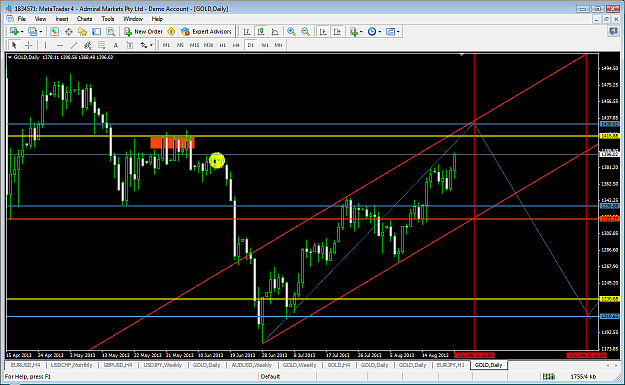Screen dimensions: 625x385
Task: Select the vertical line drawing tool
Action: pos(45,45)
